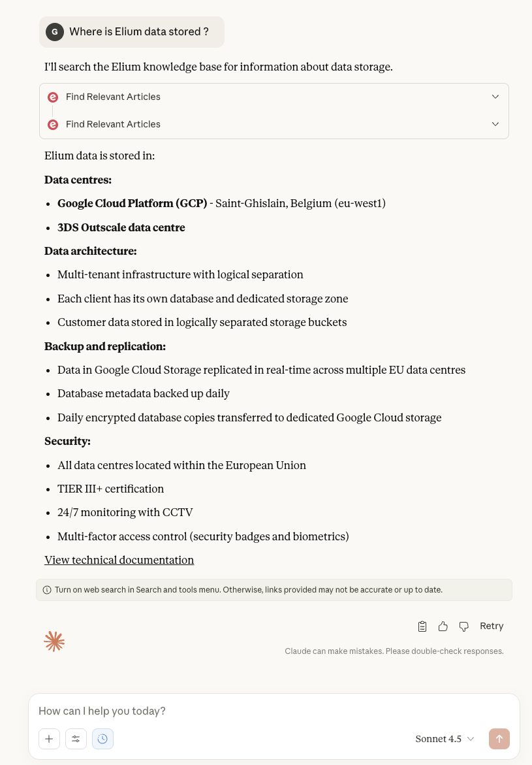The image size is (532, 765).
Task: Copy the response with clipboard icon
Action: (422, 626)
